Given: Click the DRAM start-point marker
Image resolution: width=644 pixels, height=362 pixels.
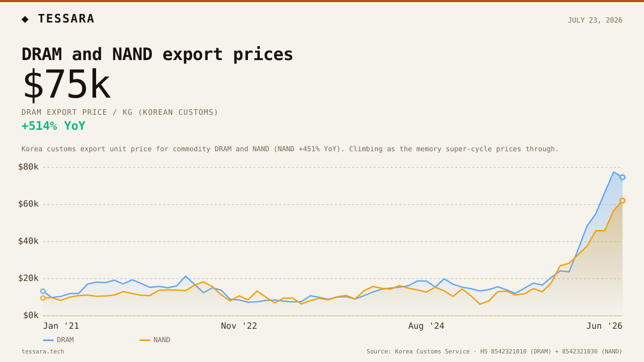Looking at the screenshot, I should (x=43, y=291).
